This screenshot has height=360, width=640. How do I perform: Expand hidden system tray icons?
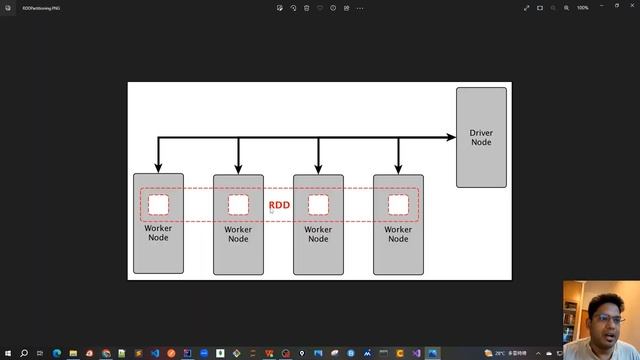click(x=538, y=353)
